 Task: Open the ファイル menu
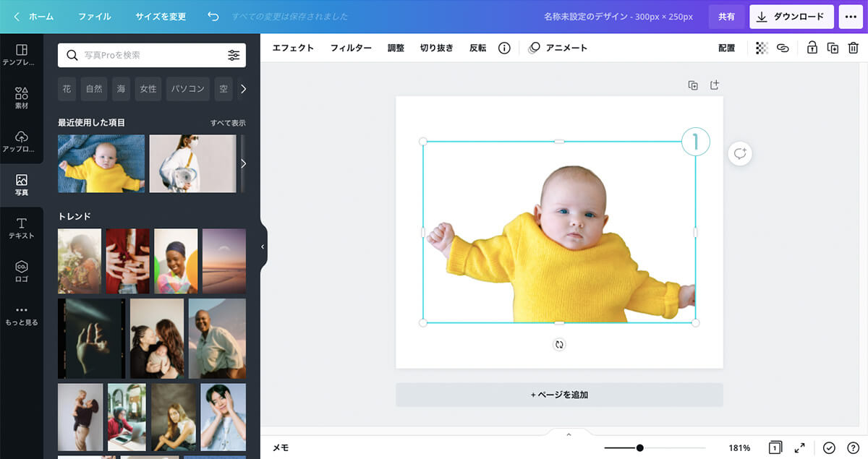point(95,16)
